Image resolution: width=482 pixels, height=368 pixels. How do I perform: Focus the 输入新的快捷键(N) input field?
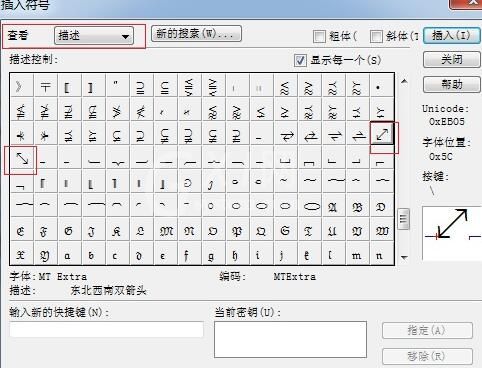click(107, 329)
